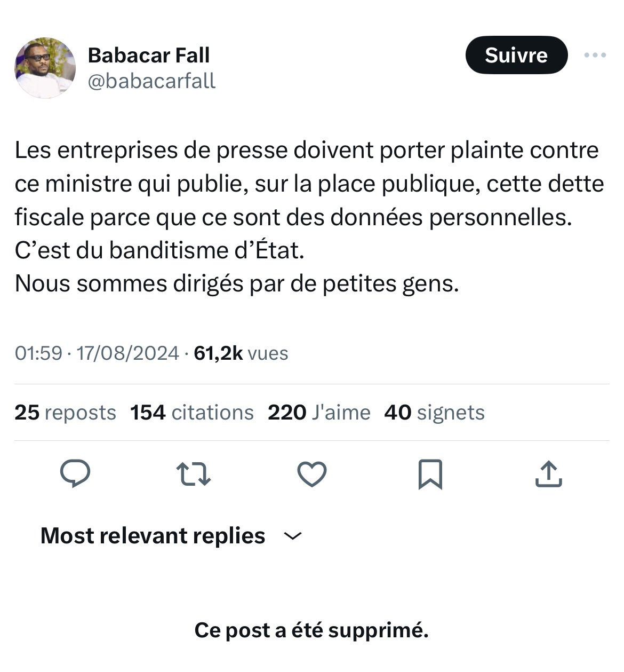Click the 01:59 · 17/08/2024 timestamp
Screen dimensions: 624x672
pos(97,353)
